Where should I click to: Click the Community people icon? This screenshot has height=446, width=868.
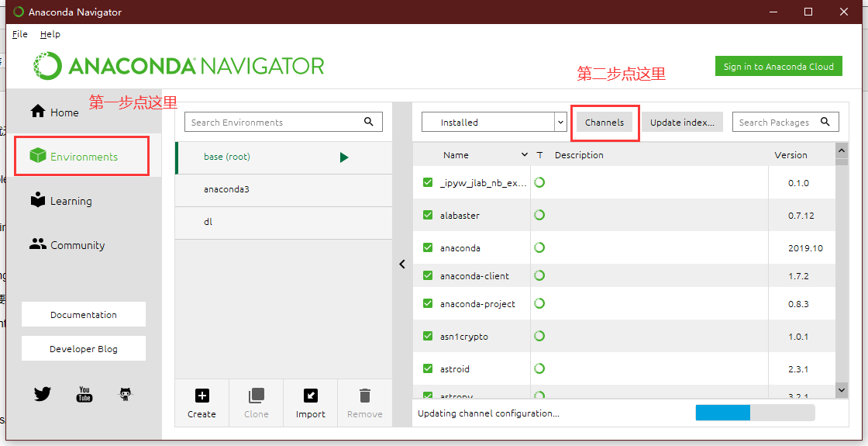tap(38, 244)
